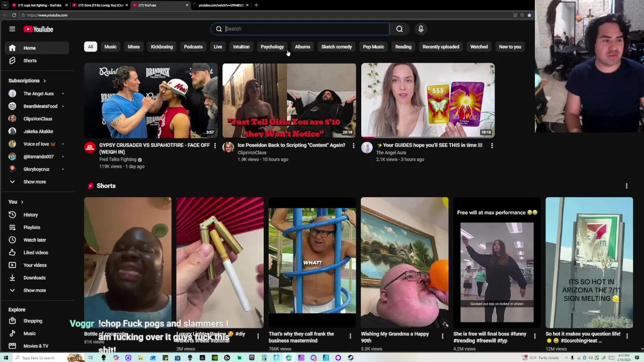
Task: Open Fred Talks Fighting channel avatar
Action: 90,147
